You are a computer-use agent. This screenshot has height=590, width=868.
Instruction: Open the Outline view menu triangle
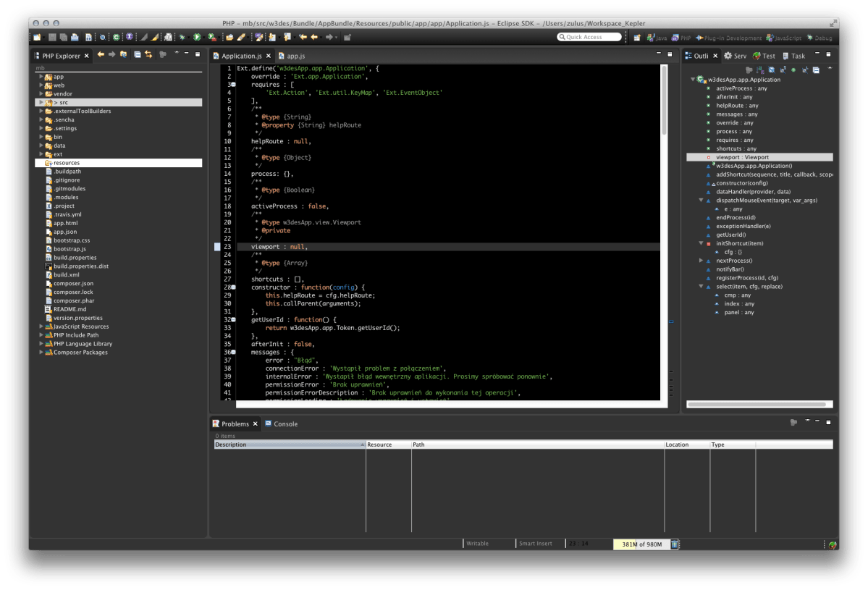[829, 69]
